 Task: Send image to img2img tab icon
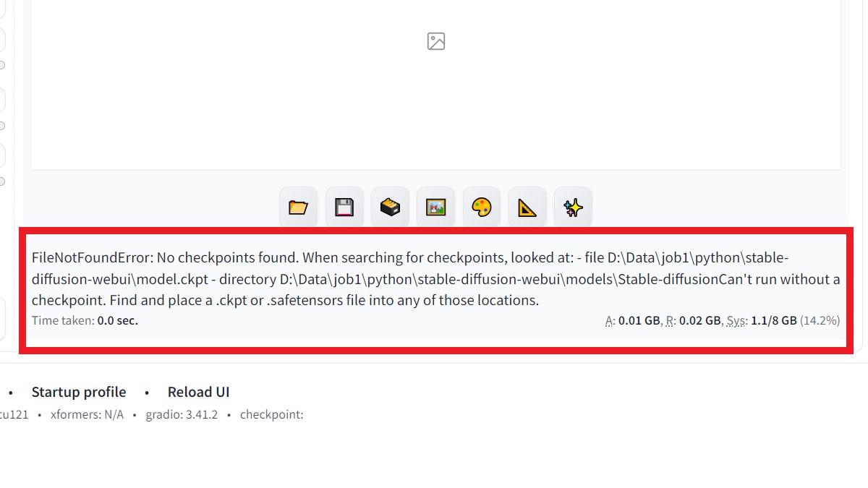435,207
